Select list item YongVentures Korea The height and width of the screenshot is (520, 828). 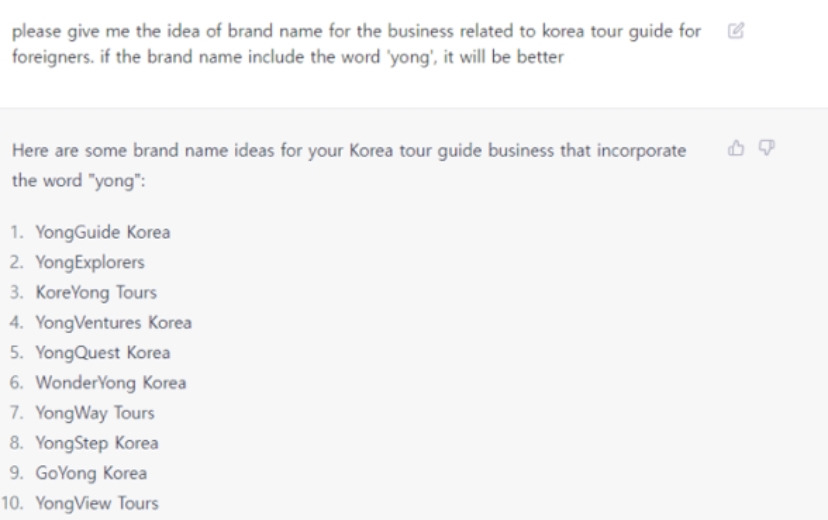click(114, 323)
